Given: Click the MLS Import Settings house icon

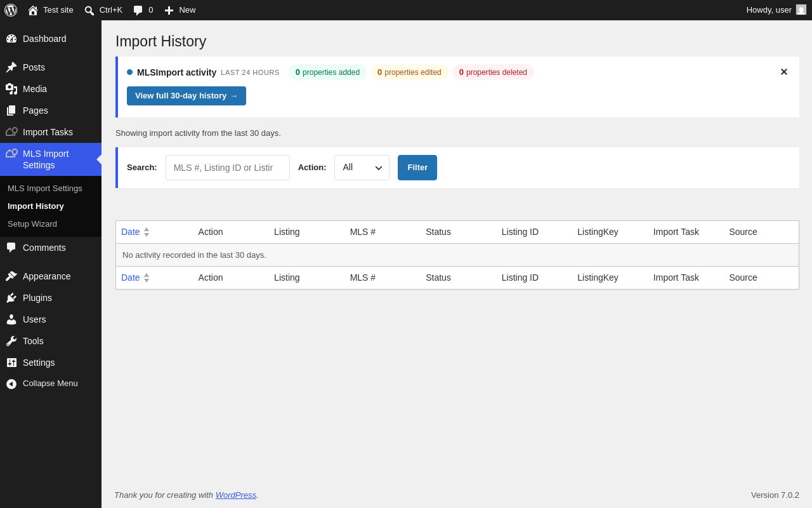Looking at the screenshot, I should pos(11,154).
